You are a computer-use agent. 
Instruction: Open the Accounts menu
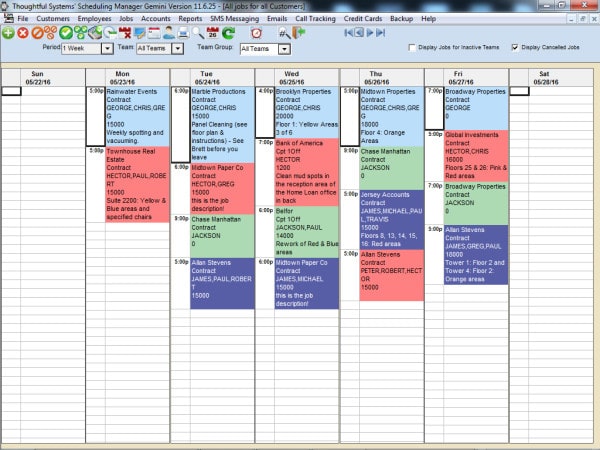point(155,19)
